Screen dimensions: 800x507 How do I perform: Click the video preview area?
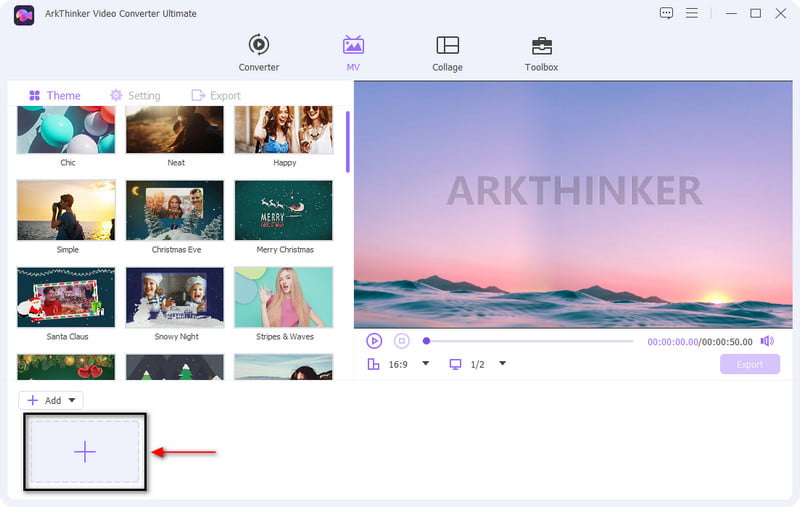tap(573, 205)
